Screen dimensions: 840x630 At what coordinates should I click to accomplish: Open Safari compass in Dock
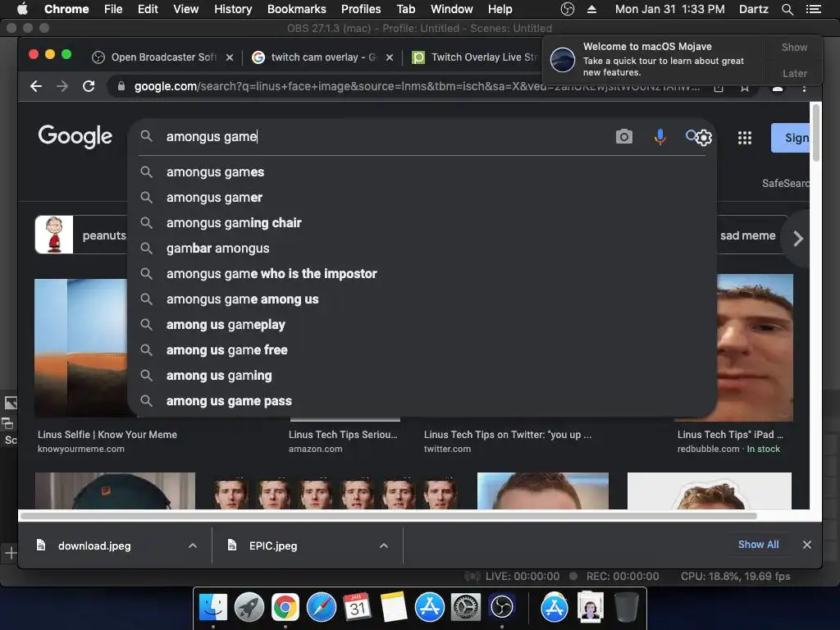pos(322,607)
